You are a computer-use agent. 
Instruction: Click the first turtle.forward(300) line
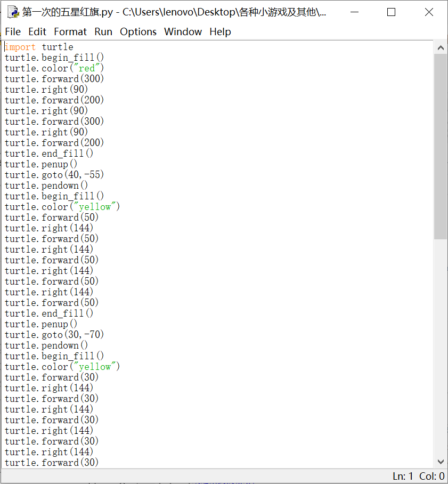(54, 79)
